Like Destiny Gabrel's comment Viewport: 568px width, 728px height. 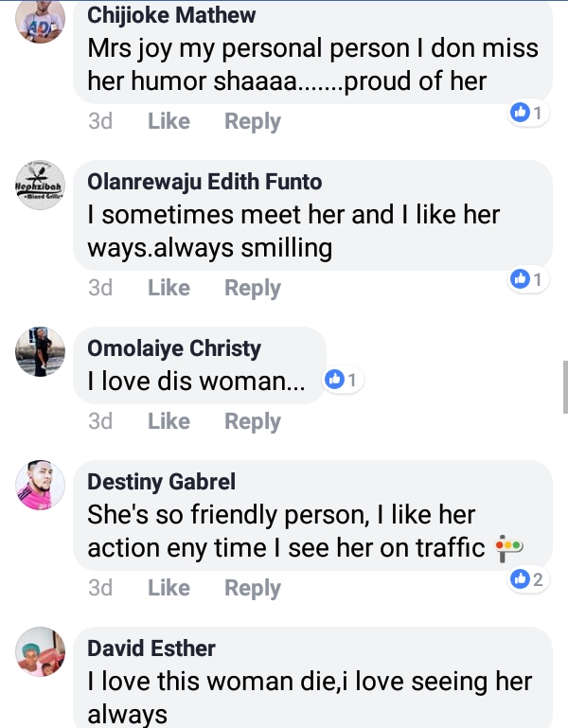[x=169, y=588]
